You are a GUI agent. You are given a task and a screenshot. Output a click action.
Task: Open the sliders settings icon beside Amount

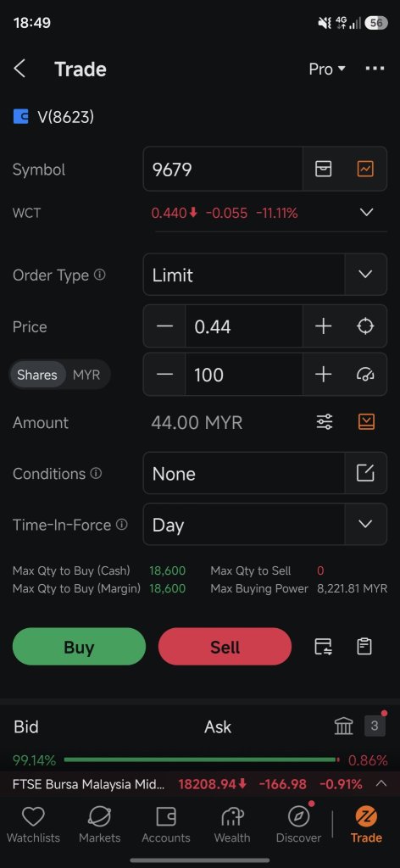(325, 422)
